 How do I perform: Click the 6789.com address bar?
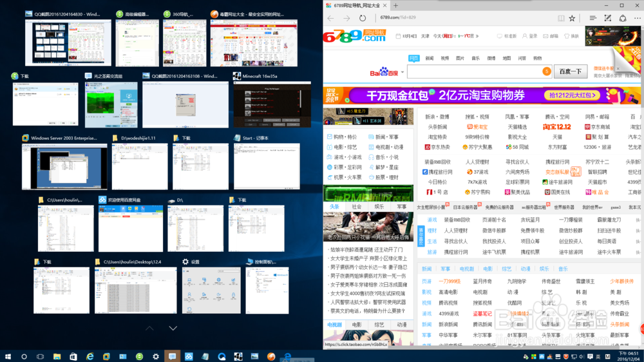464,17
